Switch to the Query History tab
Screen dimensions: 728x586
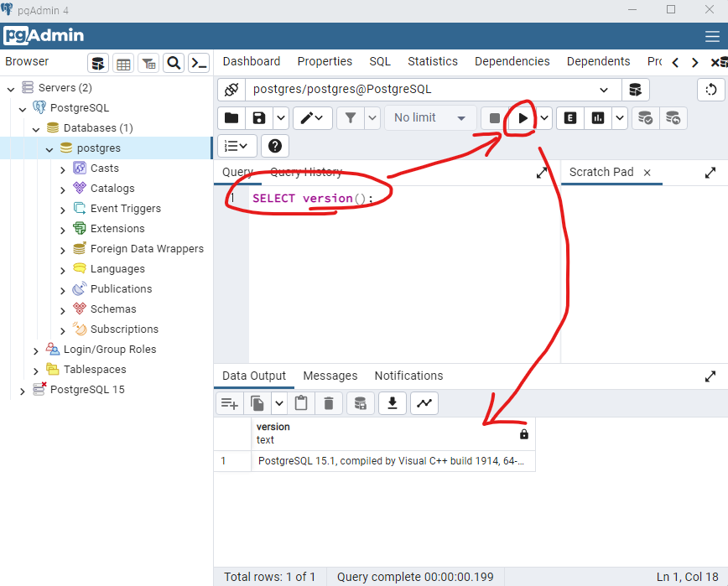305,173
